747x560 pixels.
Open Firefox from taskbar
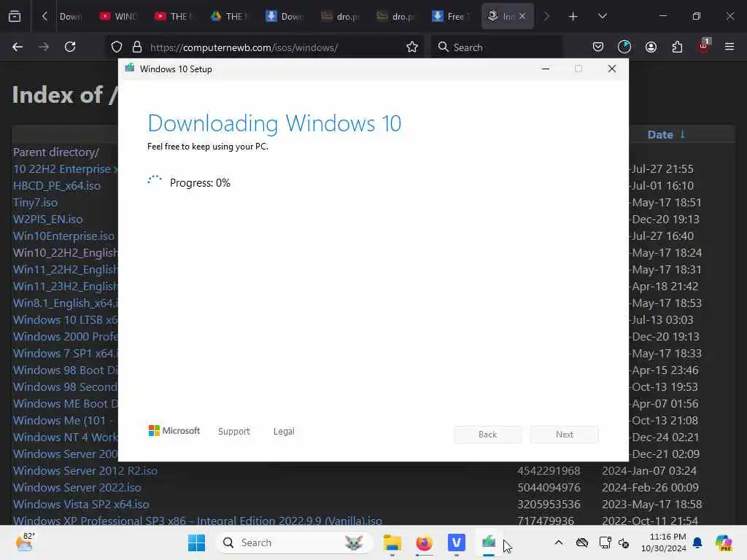coord(424,542)
